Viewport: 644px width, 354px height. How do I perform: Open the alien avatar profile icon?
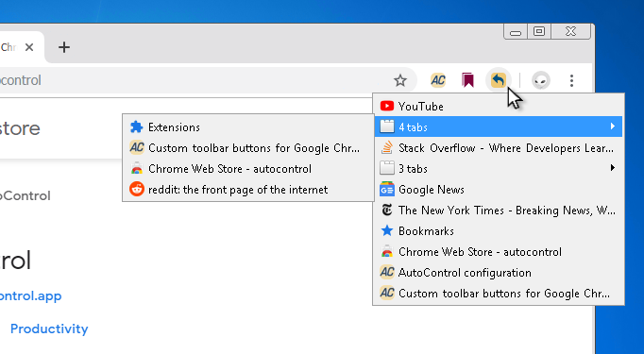click(x=541, y=80)
